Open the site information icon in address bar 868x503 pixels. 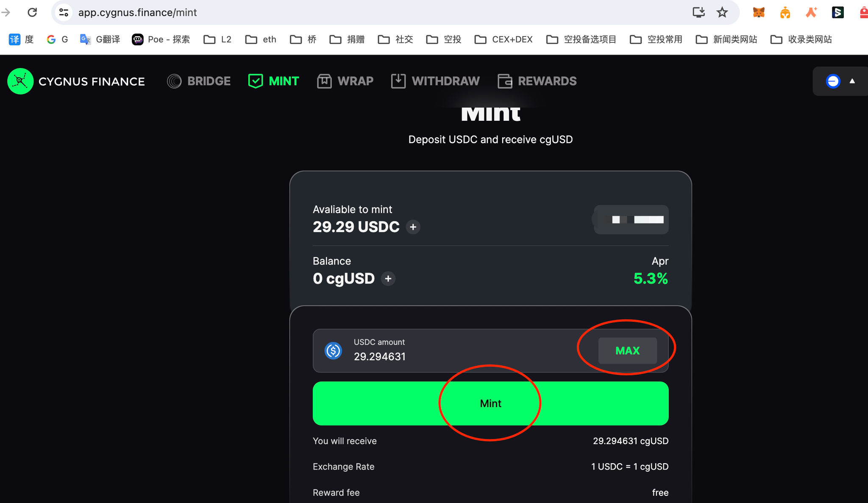click(64, 12)
